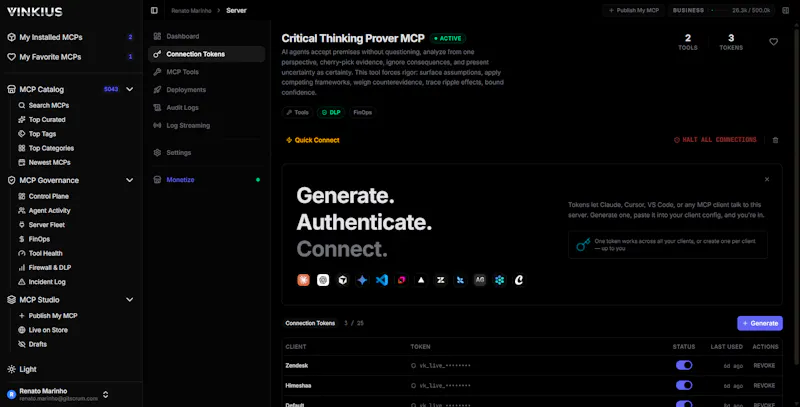The image size is (800, 407).
Task: Collapse the MCP Catalog section
Action: coord(130,89)
